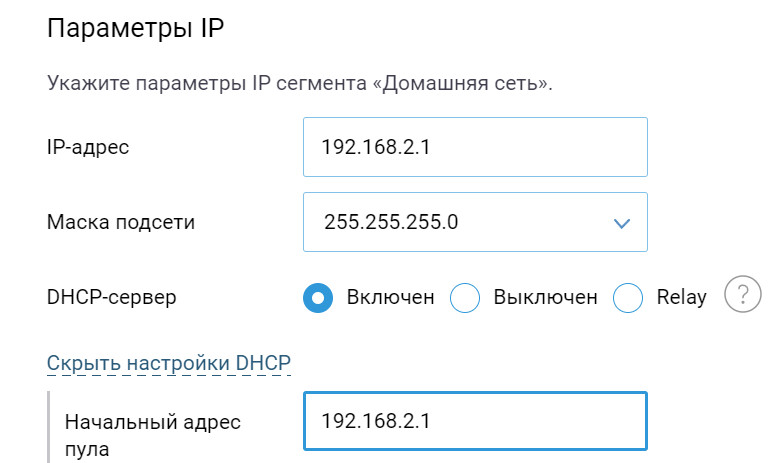Click the «Домашняя сеть» segment name text
This screenshot has height=463, width=775.
461,82
